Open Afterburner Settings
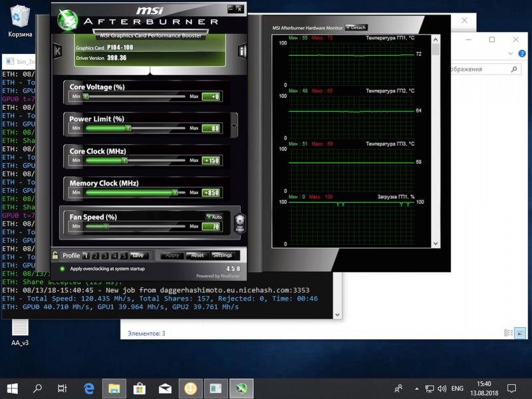The height and width of the screenshot is (399, 532). [222, 255]
